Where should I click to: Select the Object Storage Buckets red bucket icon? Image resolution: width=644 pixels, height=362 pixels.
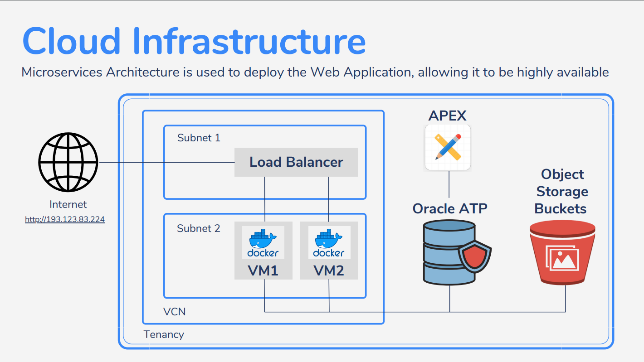pos(562,252)
